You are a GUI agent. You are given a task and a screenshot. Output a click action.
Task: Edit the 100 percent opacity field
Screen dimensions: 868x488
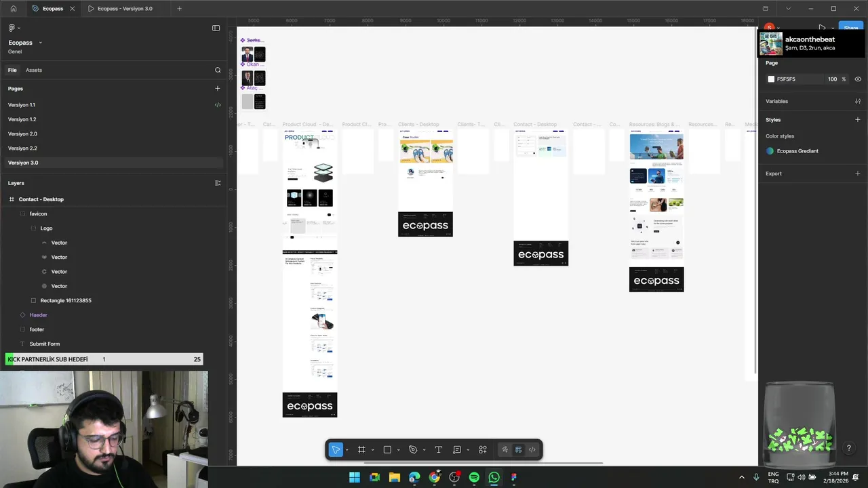(832, 79)
